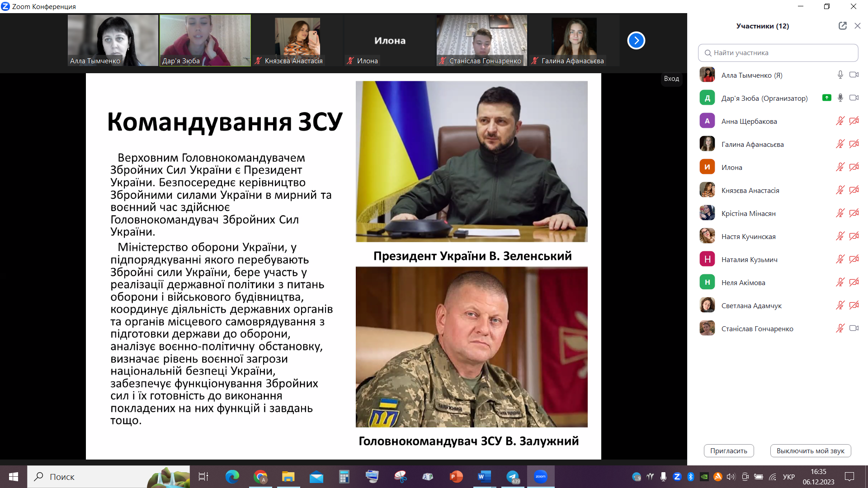Click Станіслав Гончаренко's camera icon in list
868x488 pixels.
click(x=854, y=328)
